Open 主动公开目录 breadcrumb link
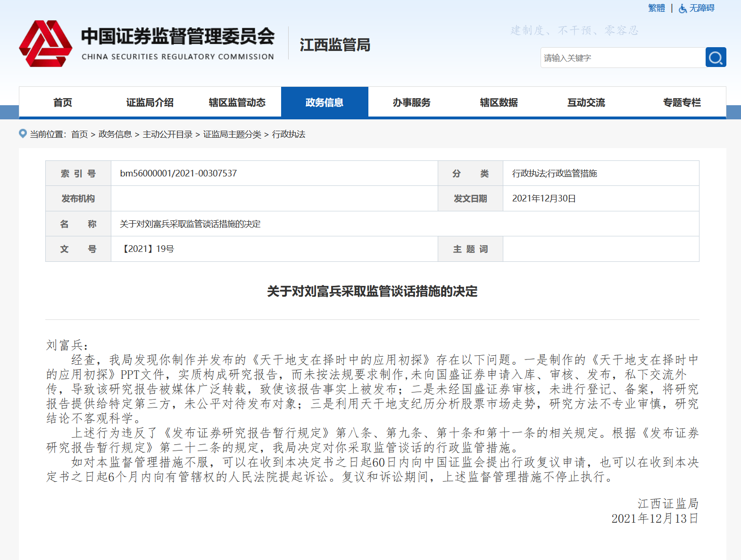 167,134
